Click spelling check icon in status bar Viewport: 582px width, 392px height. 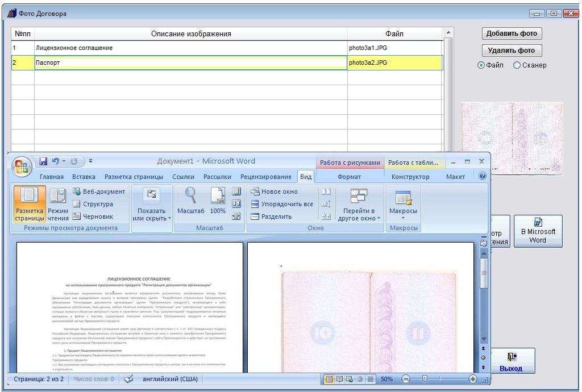point(129,379)
